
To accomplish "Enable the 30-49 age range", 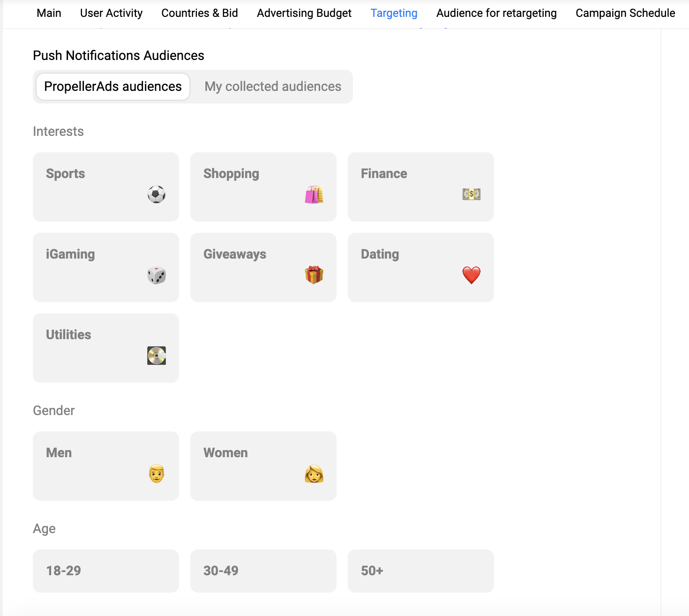I will click(x=263, y=571).
